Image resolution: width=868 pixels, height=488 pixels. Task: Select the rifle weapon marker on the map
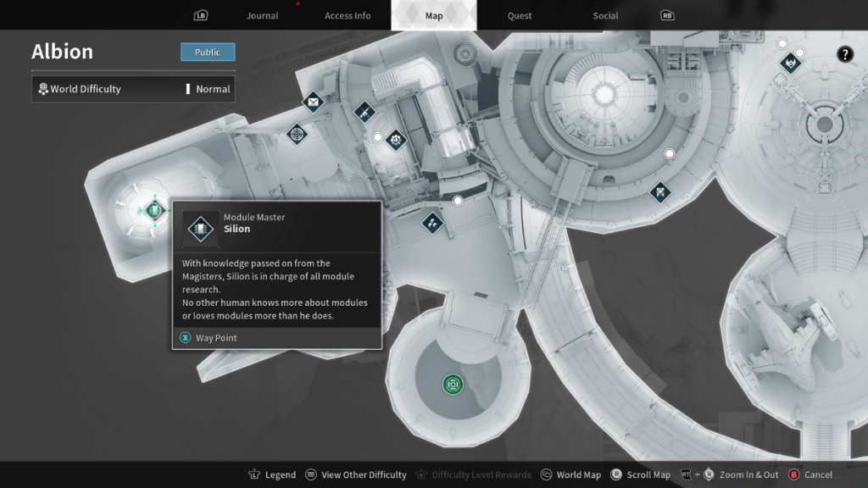tap(364, 112)
